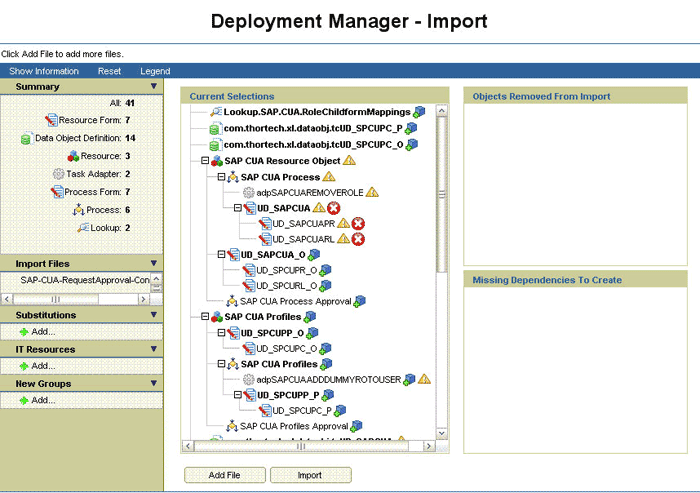
Task: Click the Import button
Action: coord(310,475)
